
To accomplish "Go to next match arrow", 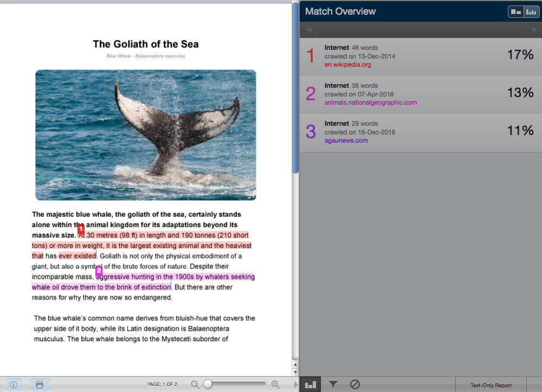I will pyautogui.click(x=534, y=30).
